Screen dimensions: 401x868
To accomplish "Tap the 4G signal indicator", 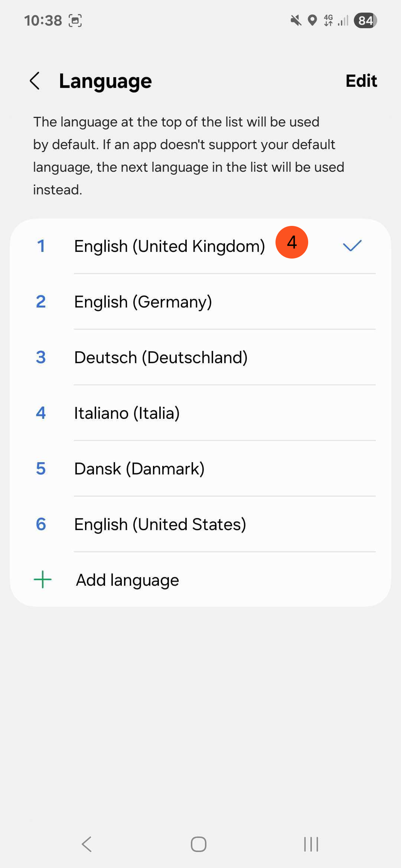I will [328, 20].
